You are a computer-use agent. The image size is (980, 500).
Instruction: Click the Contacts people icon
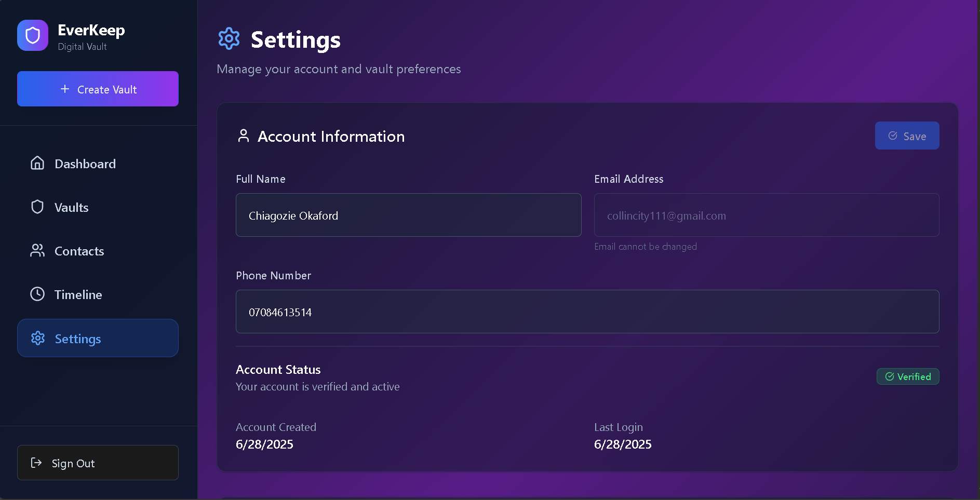click(37, 250)
